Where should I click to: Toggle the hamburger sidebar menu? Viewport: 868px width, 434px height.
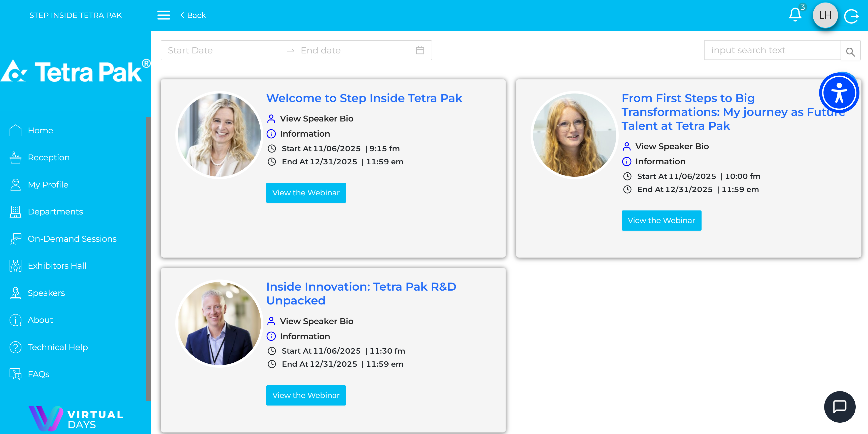(163, 15)
